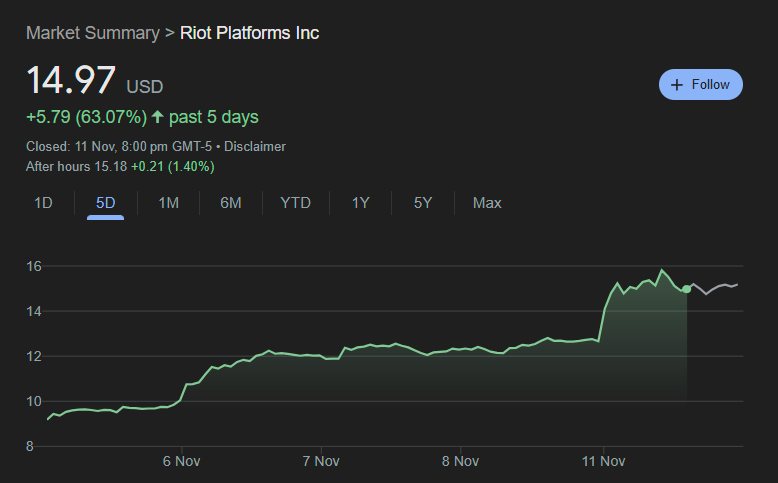Click the USD currency label
The width and height of the screenshot is (778, 483).
[144, 87]
